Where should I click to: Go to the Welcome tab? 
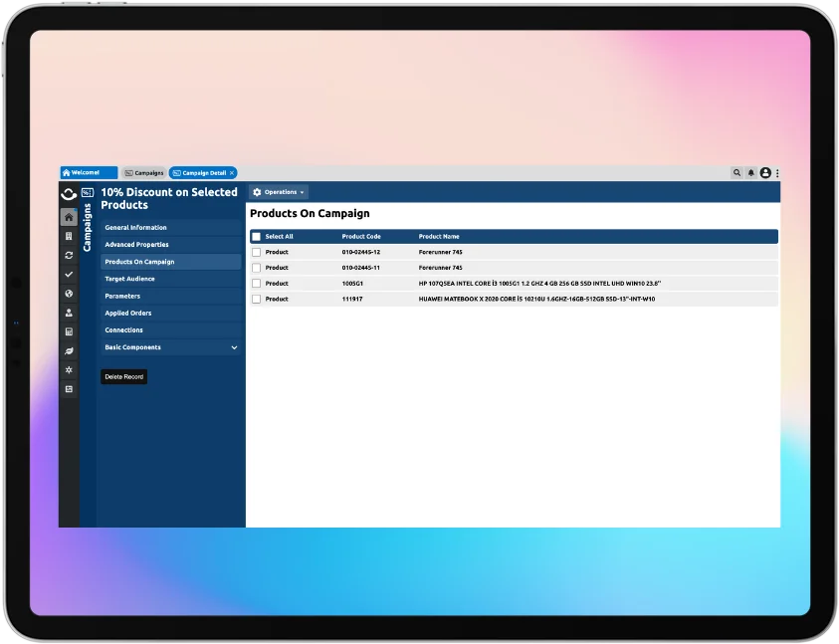pos(88,173)
